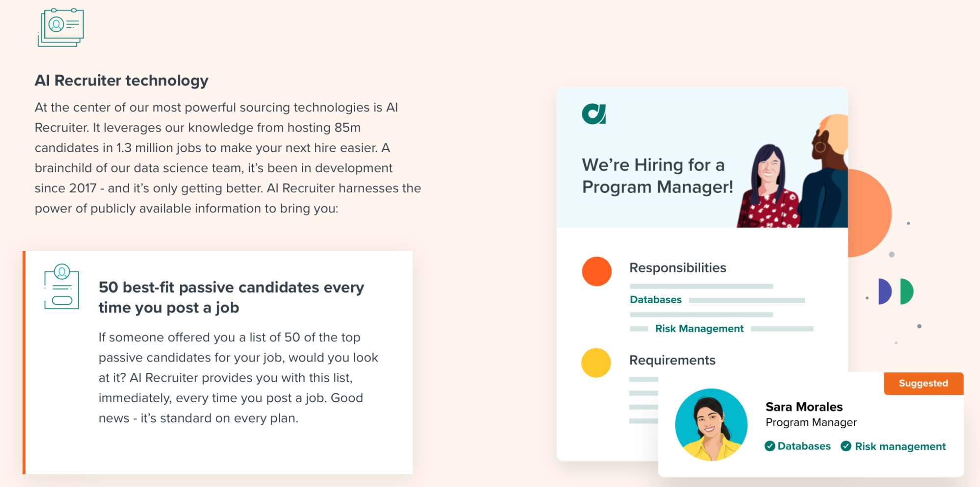The height and width of the screenshot is (487, 980).
Task: Click the 50 best-fit passive candidates heading
Action: [x=231, y=297]
